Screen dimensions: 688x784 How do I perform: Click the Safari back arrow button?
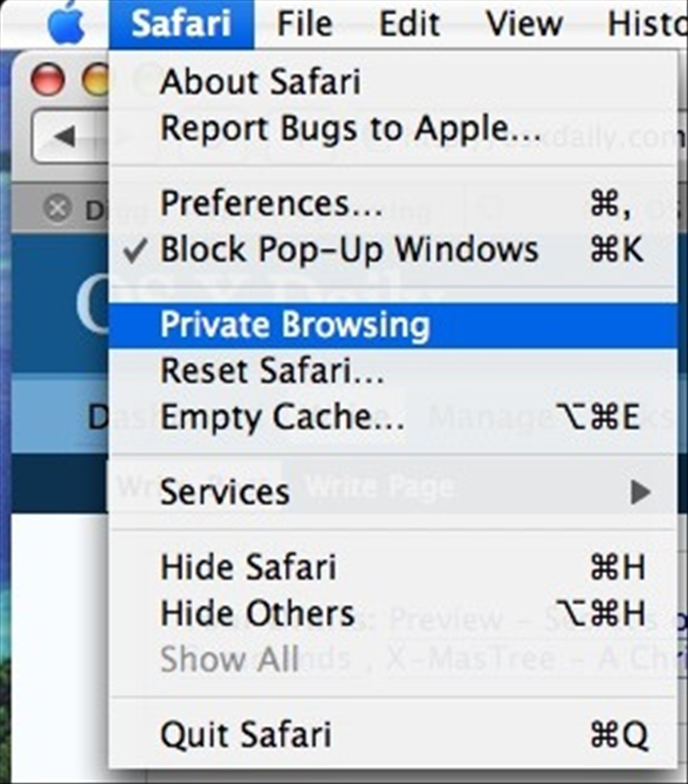(65, 136)
